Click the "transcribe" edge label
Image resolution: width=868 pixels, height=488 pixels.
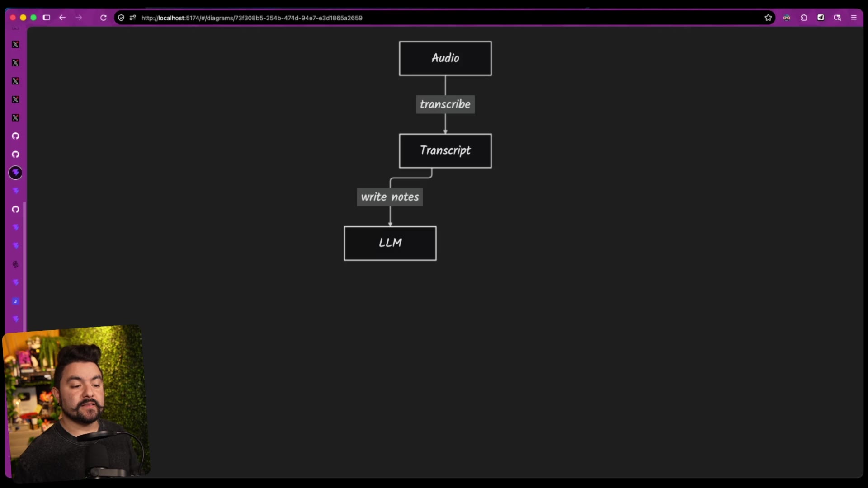[x=445, y=104]
